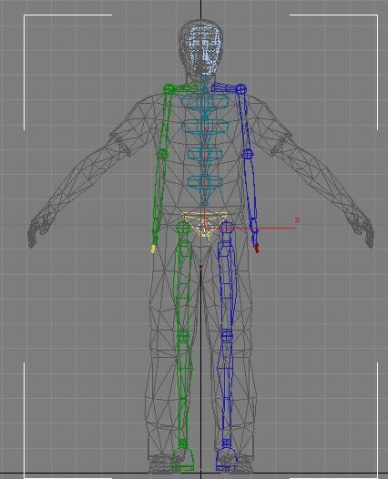Click the green knee joint
Viewport: 388px width, 479px height.
(183, 336)
